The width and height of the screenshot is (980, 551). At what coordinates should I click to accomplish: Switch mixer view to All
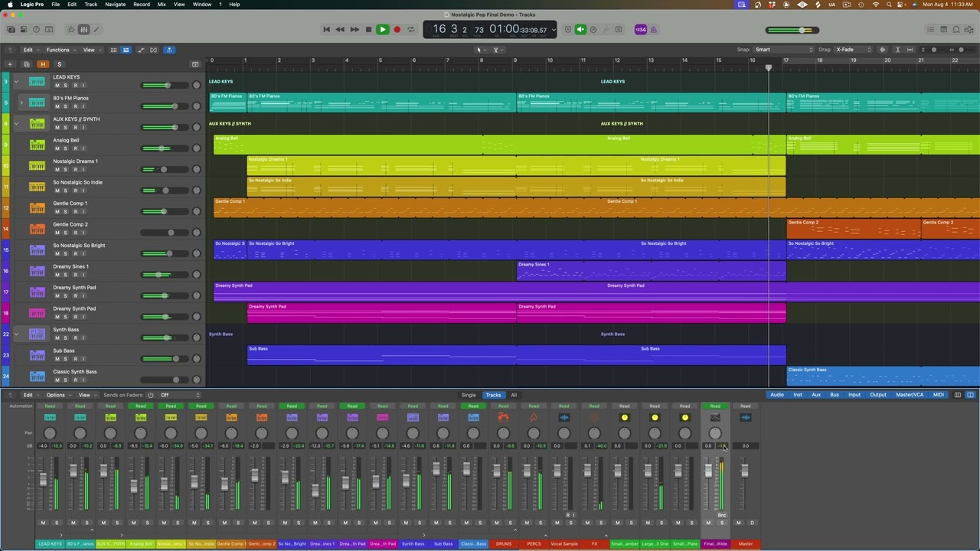coord(513,395)
